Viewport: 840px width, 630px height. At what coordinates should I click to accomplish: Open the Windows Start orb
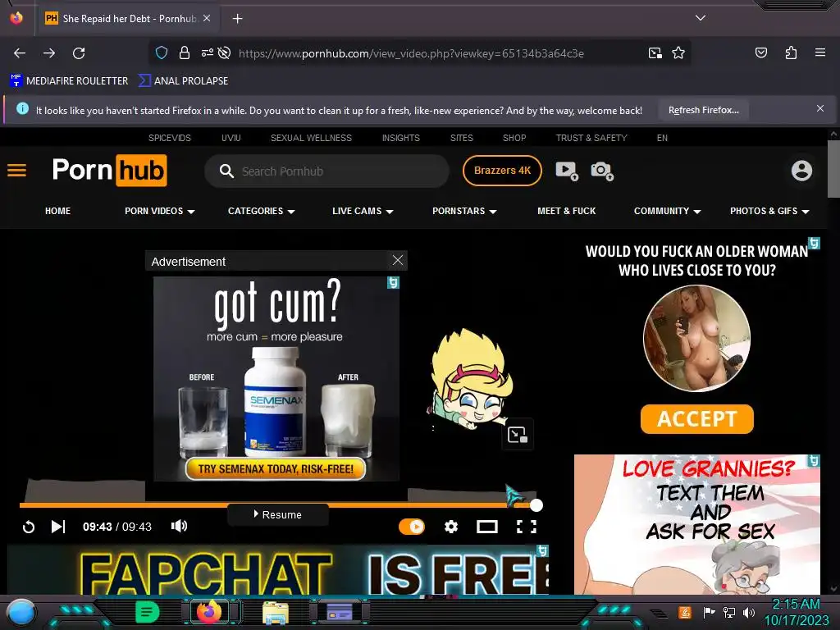(21, 614)
